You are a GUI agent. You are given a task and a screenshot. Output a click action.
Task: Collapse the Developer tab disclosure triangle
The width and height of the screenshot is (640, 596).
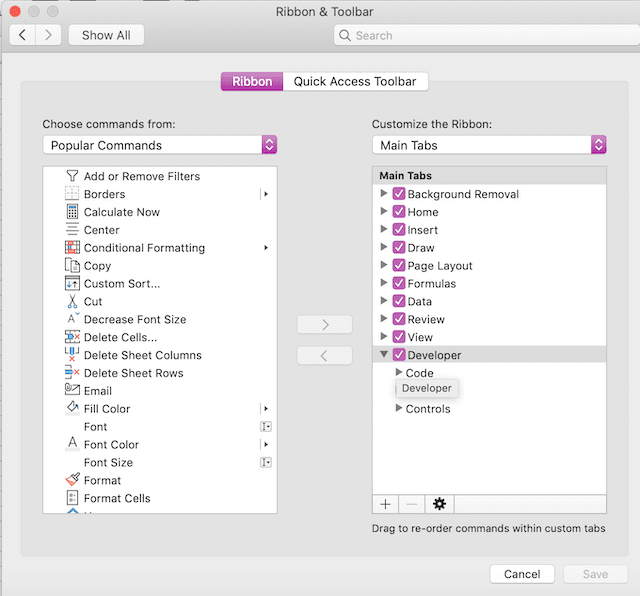click(384, 354)
